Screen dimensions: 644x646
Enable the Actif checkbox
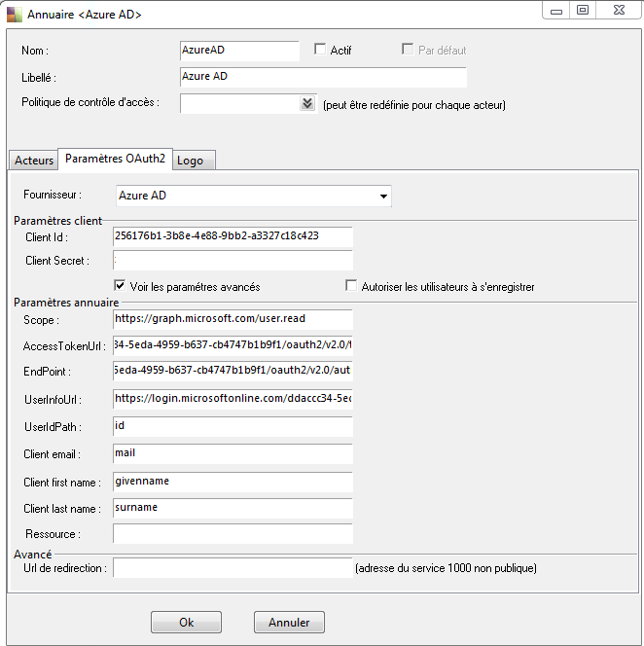pyautogui.click(x=320, y=50)
